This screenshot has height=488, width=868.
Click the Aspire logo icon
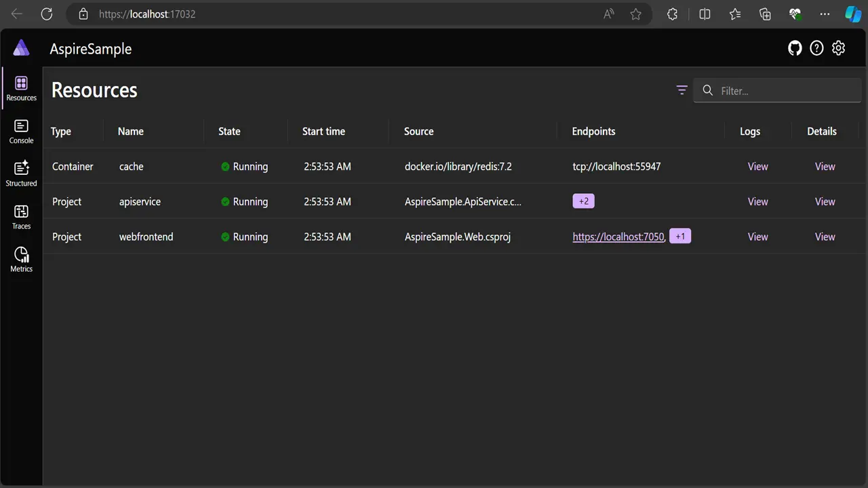point(21,47)
